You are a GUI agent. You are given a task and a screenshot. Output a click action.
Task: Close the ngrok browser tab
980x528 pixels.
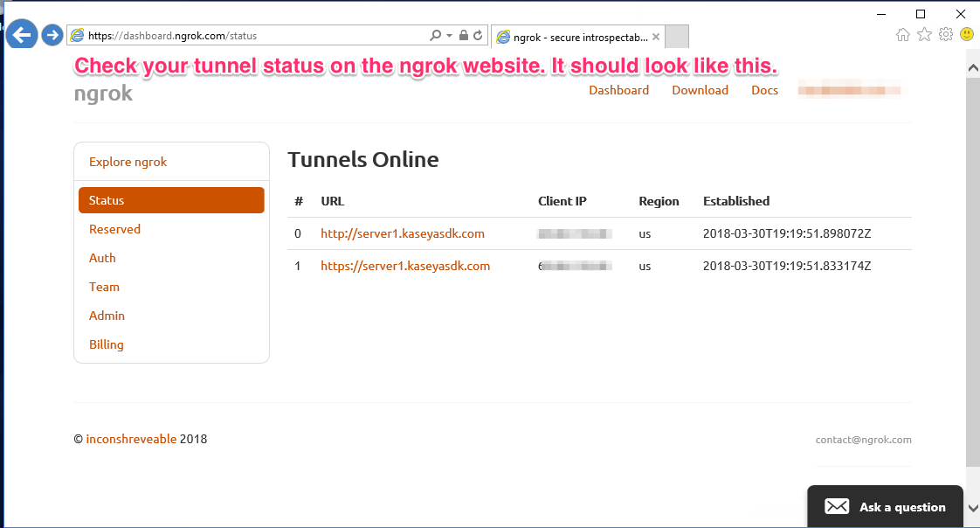(x=656, y=37)
